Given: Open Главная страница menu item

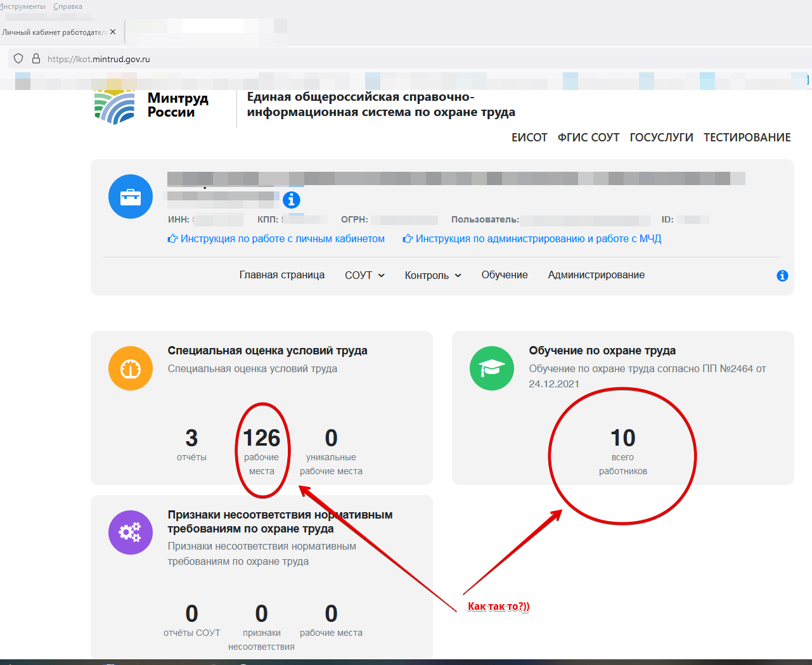Looking at the screenshot, I should pos(282,275).
